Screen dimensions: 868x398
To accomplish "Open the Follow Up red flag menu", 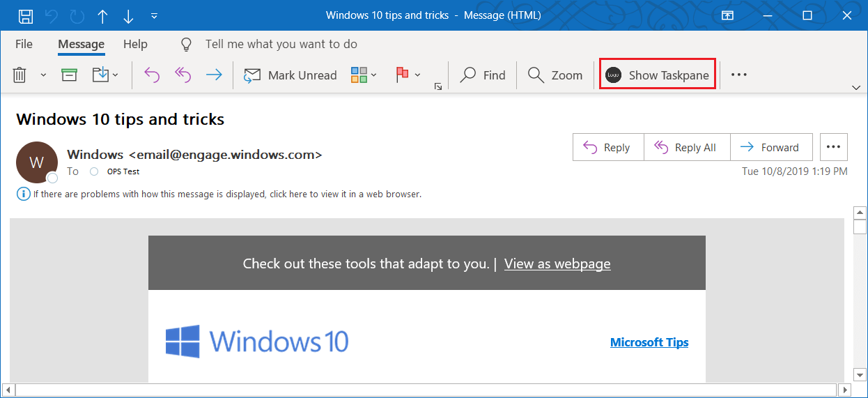I will coord(408,75).
